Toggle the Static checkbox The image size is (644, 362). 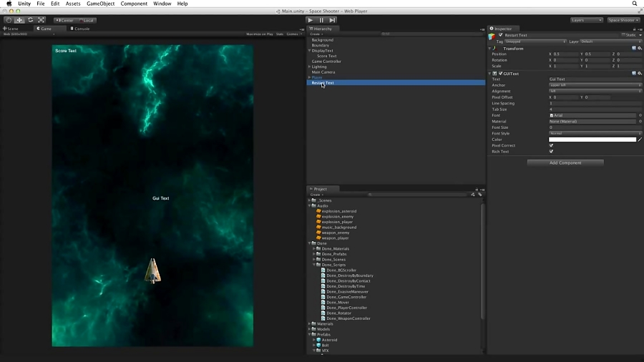tap(623, 35)
